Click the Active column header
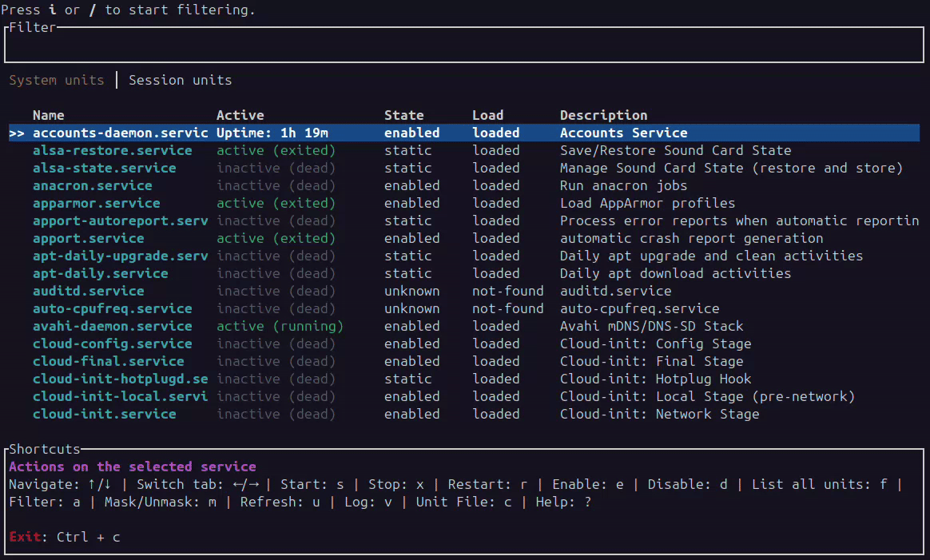 tap(240, 115)
